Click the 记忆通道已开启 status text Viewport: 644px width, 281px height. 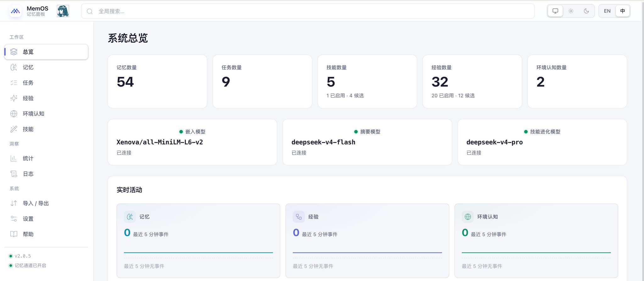coord(31,265)
